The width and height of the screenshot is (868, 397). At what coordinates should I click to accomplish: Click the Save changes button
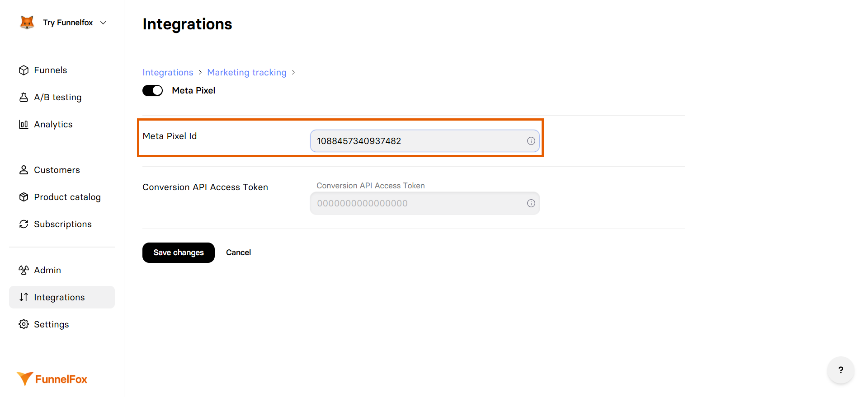[179, 252]
